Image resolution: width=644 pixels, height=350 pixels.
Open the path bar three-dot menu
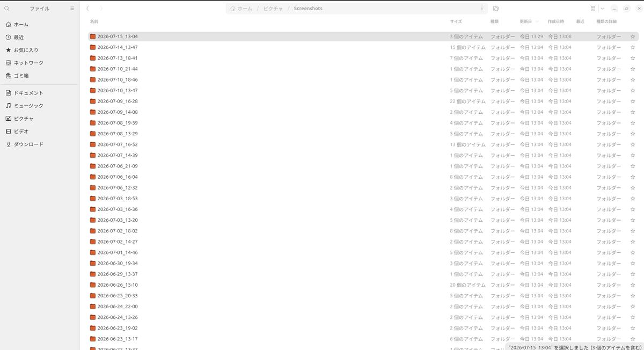click(482, 9)
